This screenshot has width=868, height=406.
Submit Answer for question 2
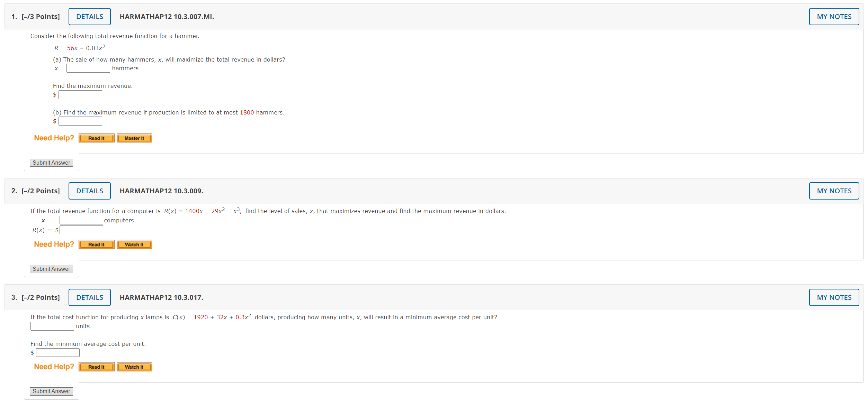point(51,269)
